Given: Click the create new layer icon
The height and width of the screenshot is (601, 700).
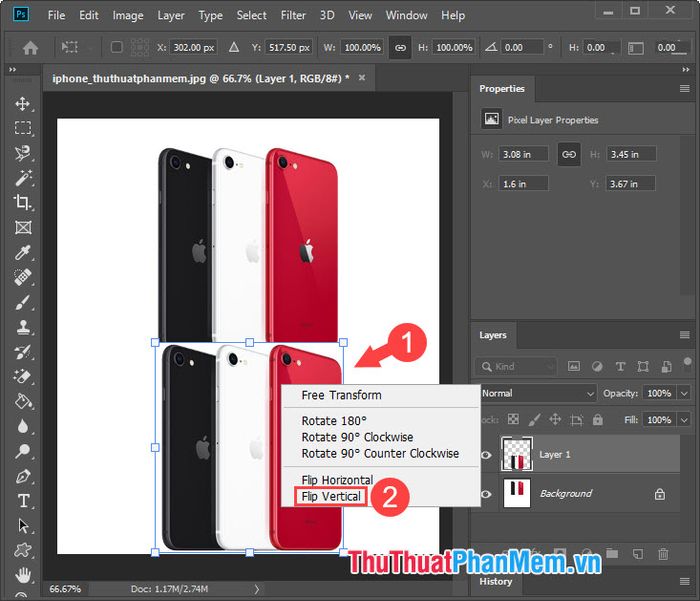Looking at the screenshot, I should point(638,554).
